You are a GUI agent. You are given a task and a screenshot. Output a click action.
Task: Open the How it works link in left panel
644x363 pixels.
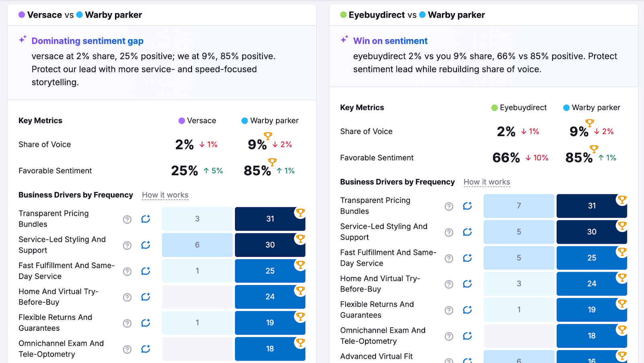tap(165, 195)
